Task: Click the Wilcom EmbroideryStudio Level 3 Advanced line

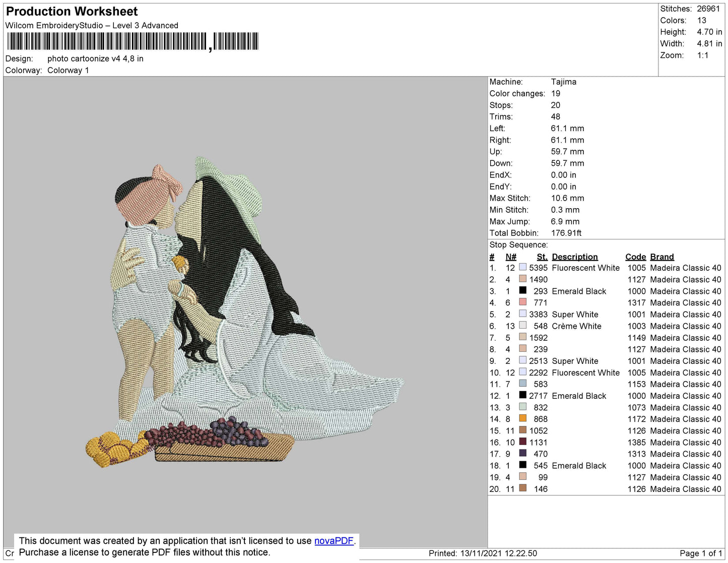Action: (x=92, y=25)
